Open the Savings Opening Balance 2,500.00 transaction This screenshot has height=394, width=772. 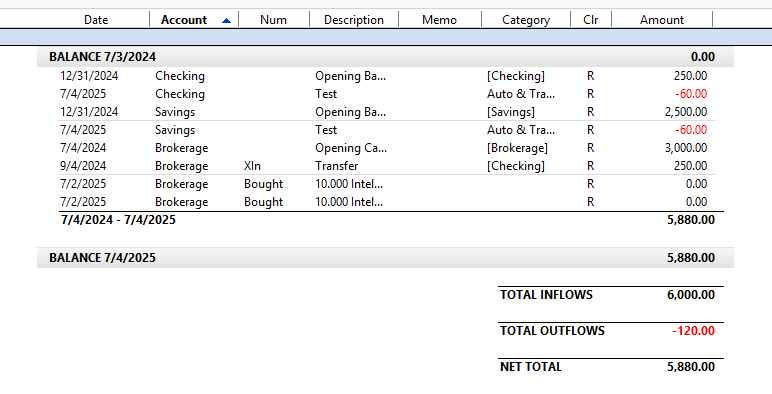coord(386,112)
